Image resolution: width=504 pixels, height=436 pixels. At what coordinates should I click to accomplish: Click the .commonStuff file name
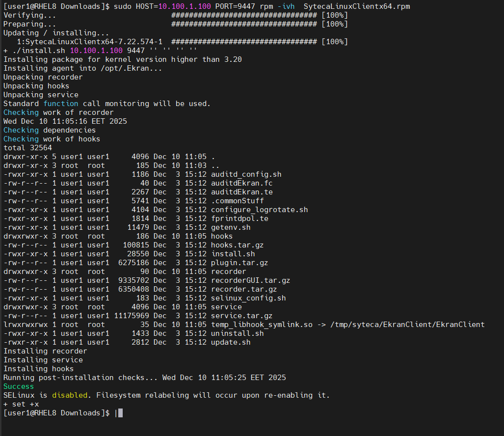pos(237,201)
